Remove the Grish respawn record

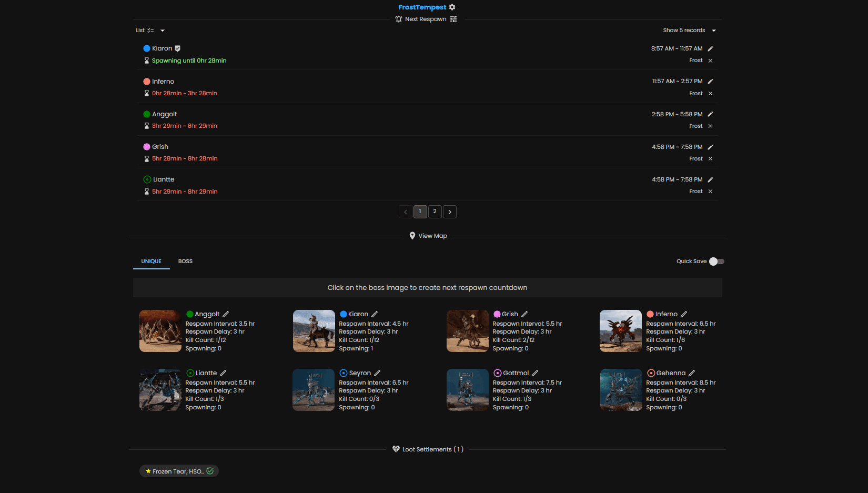click(x=710, y=158)
